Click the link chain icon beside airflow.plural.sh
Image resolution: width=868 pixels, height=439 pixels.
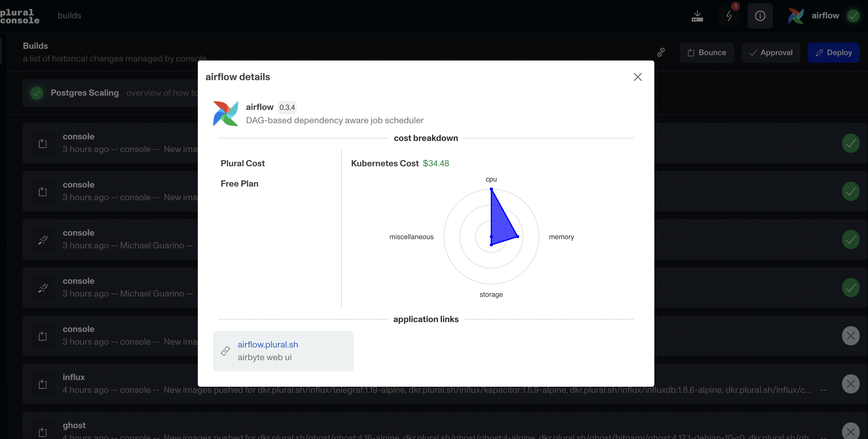225,351
